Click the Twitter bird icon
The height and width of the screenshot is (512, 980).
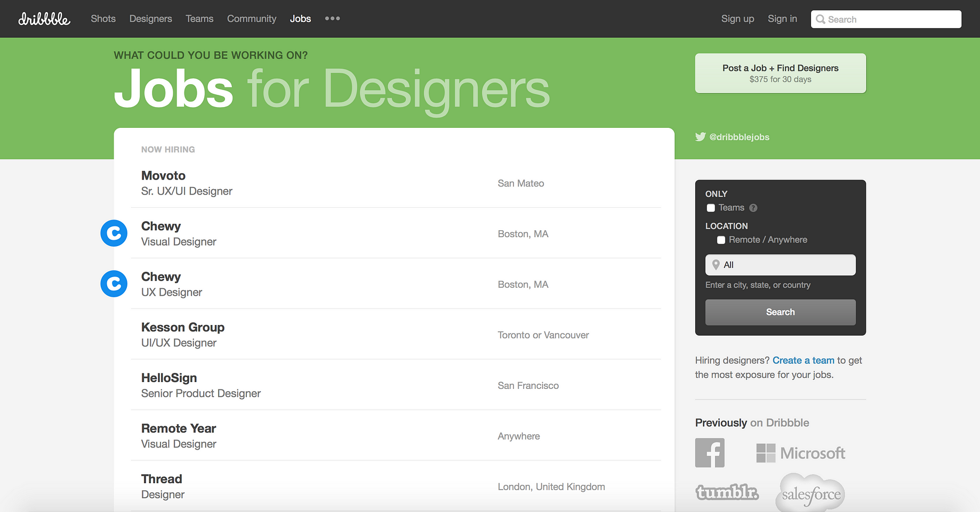(700, 137)
